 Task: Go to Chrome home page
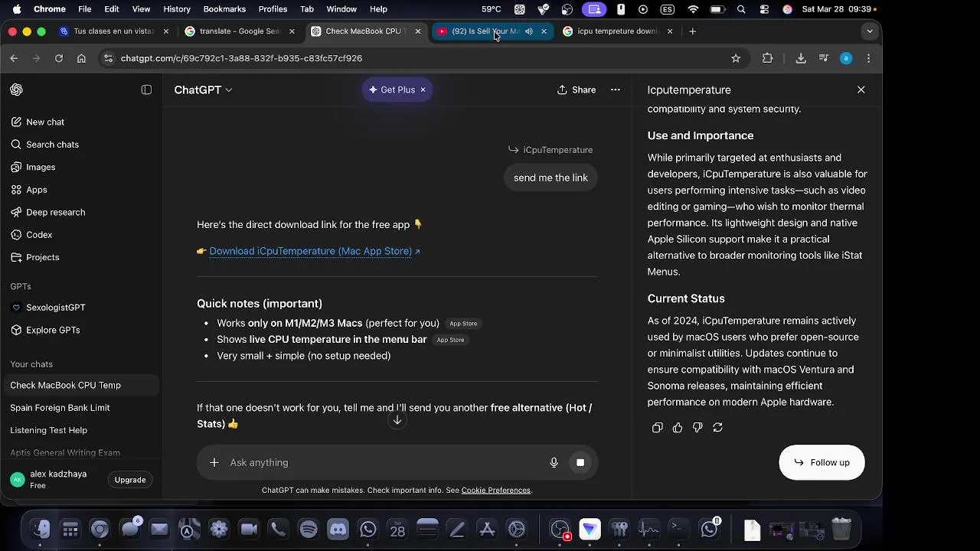point(81,58)
